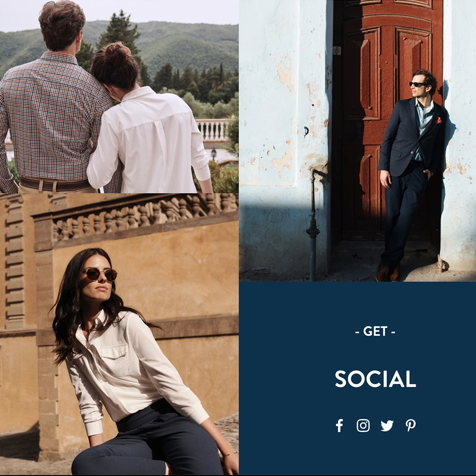Screen dimensions: 476x476
Task: Open the Pinterest social link icon
Action: click(411, 425)
